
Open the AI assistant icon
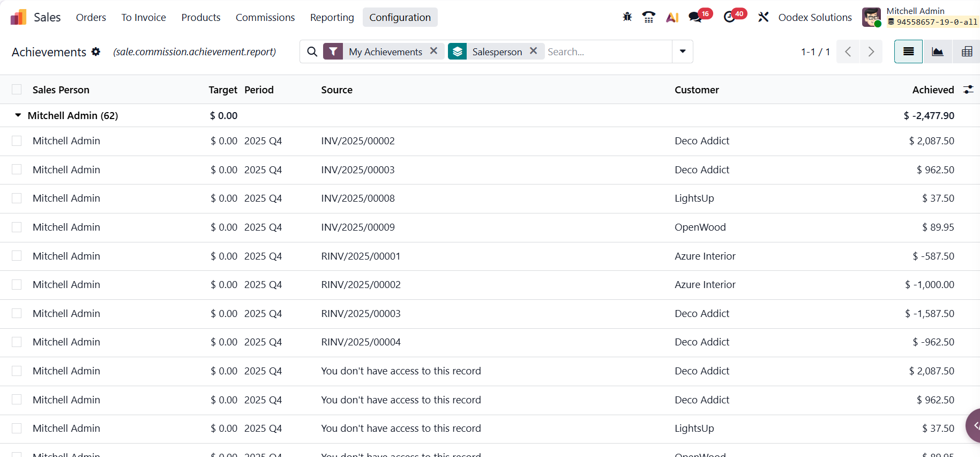672,17
